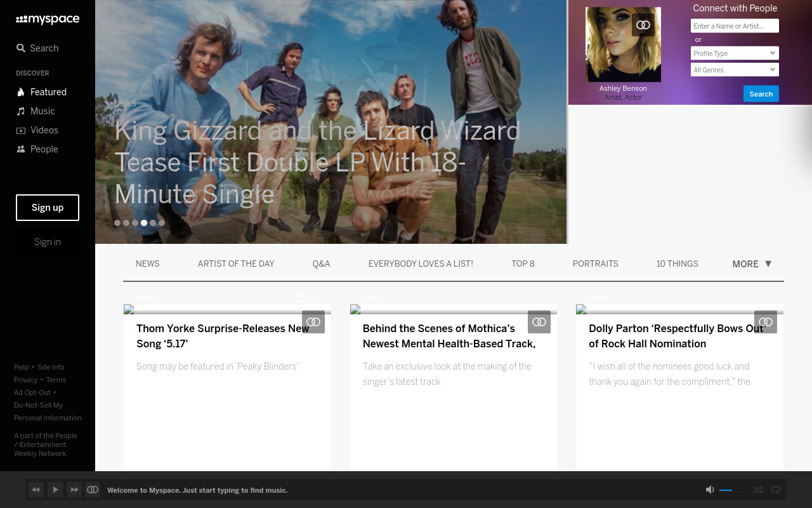
Task: Click the connect icon on the Dolly Parton card
Action: point(766,322)
